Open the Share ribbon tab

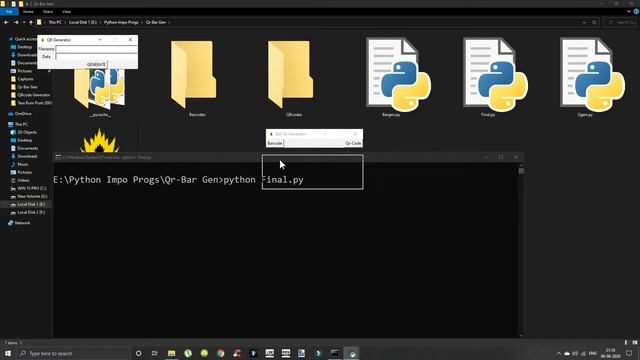click(x=48, y=12)
